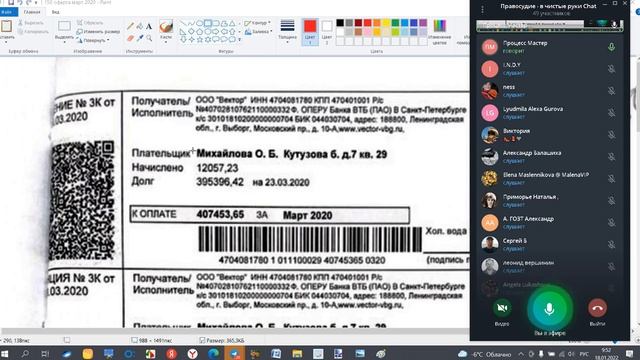Open Microsoft Edge from the taskbar

pos(213,353)
